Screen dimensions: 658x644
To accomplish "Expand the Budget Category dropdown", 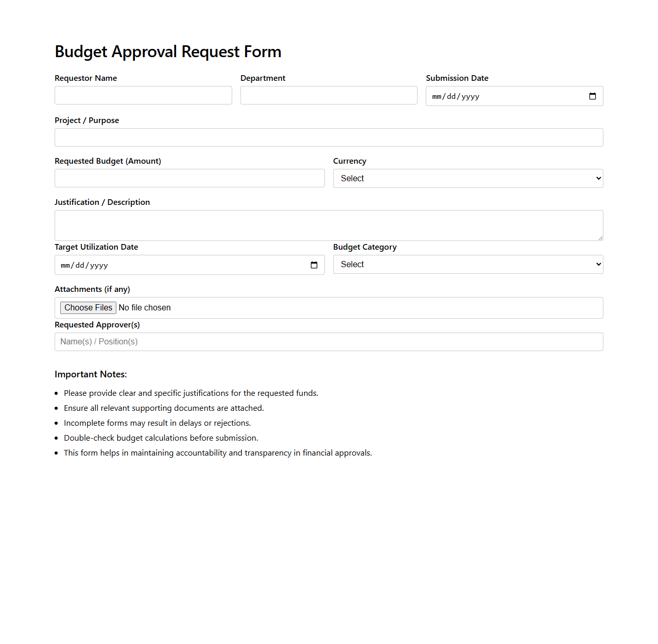I will [x=467, y=264].
